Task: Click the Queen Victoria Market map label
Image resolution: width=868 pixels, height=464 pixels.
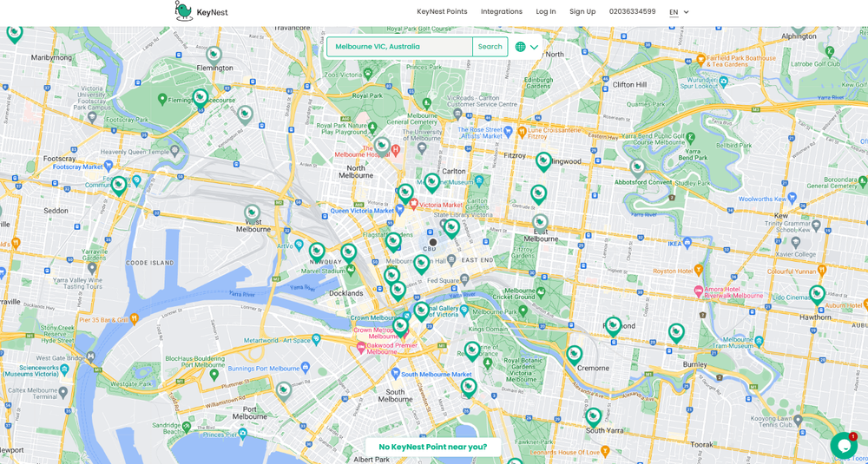Action: click(362, 211)
